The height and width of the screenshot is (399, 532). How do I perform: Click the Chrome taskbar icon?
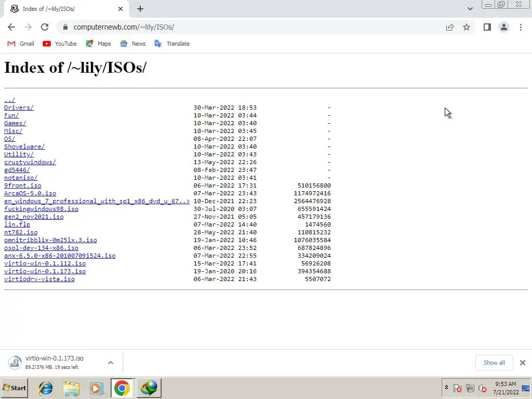point(122,388)
